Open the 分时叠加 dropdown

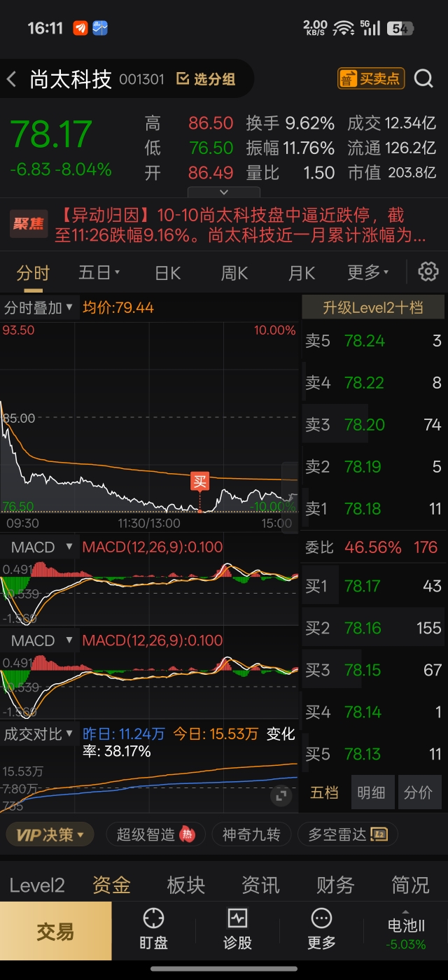tap(39, 307)
